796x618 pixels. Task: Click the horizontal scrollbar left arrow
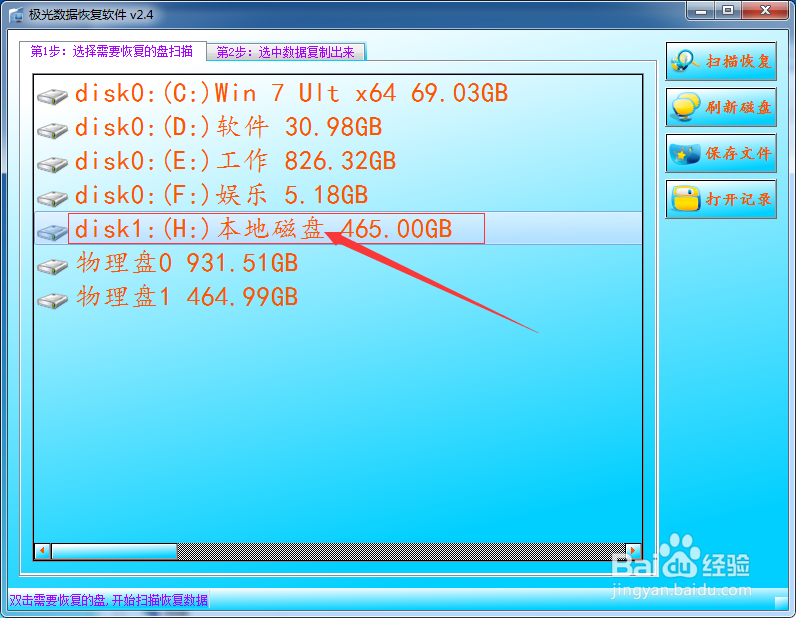point(43,551)
